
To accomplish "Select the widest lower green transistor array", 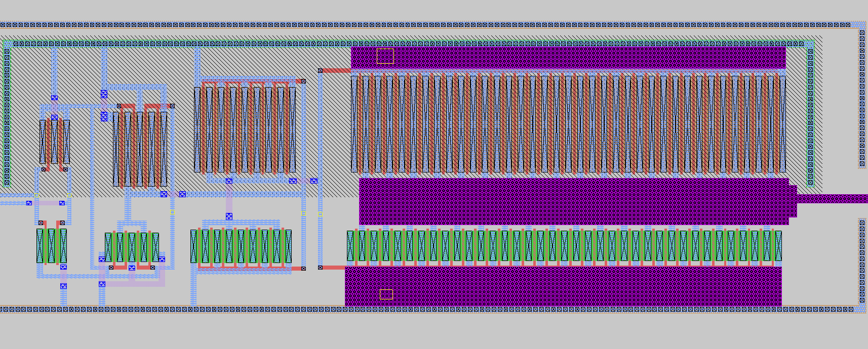I will coord(564,246).
